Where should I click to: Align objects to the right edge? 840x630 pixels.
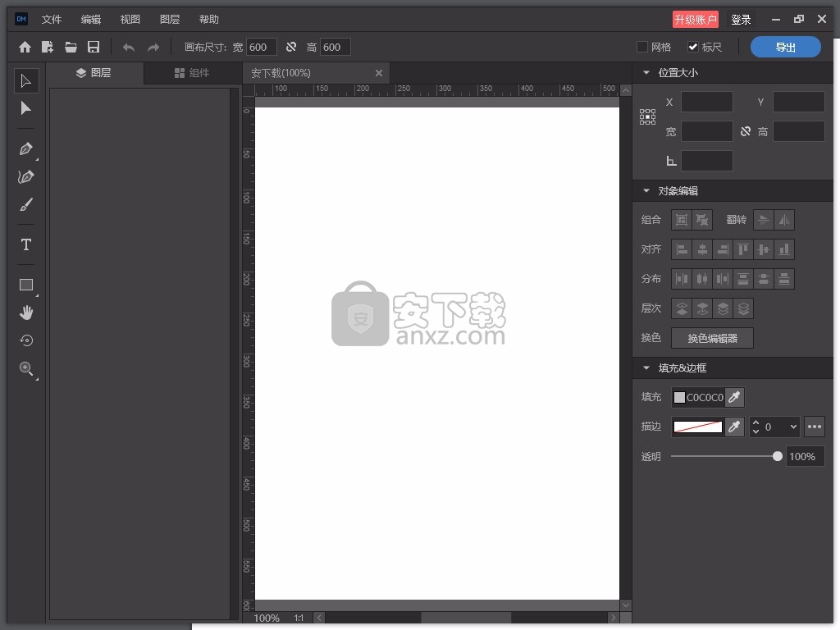(x=723, y=249)
